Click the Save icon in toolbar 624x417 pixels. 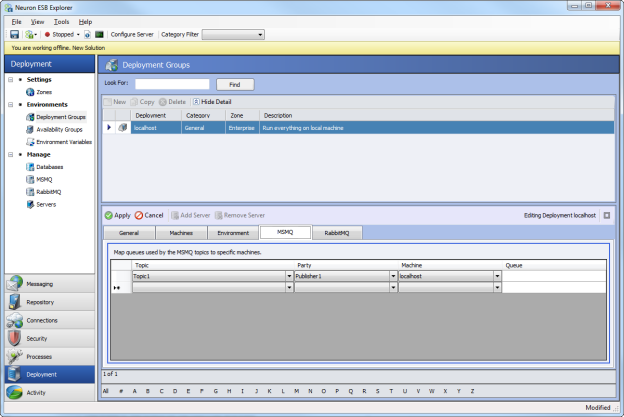15,34
